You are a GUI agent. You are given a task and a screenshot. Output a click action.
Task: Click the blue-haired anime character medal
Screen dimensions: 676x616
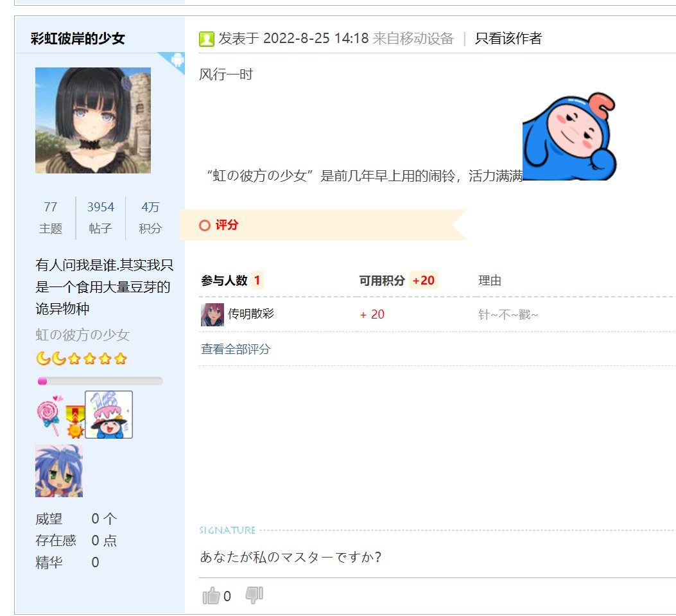point(59,471)
